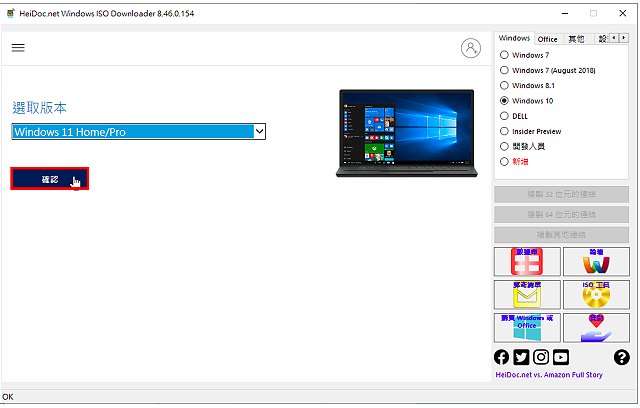This screenshot has width=640, height=408.
Task: Switch to the 其他 tab
Action: [x=576, y=39]
